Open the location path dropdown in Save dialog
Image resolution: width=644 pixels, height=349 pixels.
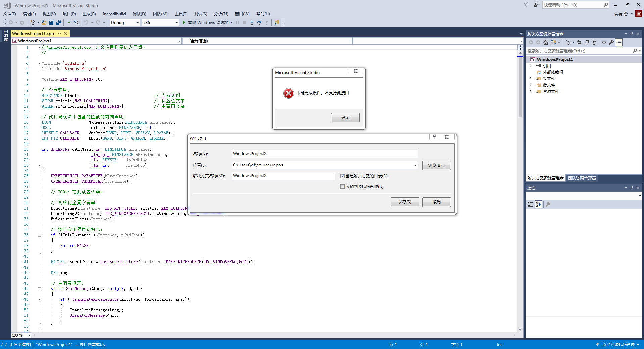click(x=415, y=165)
